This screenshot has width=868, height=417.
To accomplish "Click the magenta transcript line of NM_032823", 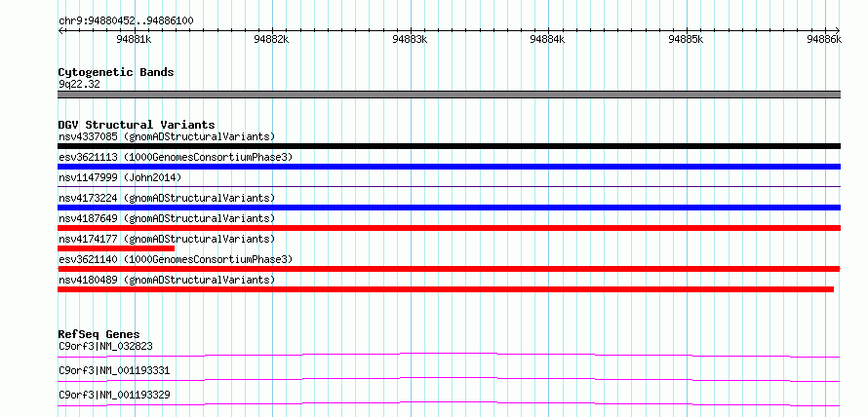I will click(449, 355).
